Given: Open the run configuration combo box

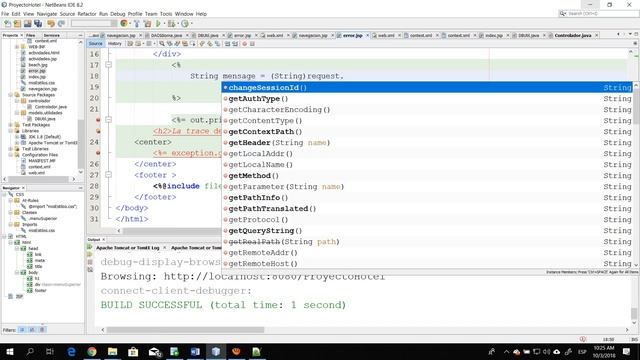Looking at the screenshot, I should click(x=94, y=24).
